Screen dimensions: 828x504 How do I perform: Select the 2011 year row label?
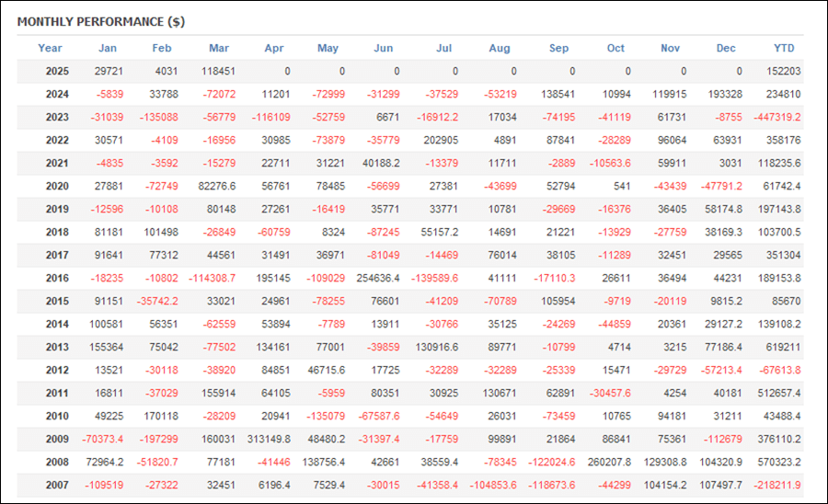(57, 393)
